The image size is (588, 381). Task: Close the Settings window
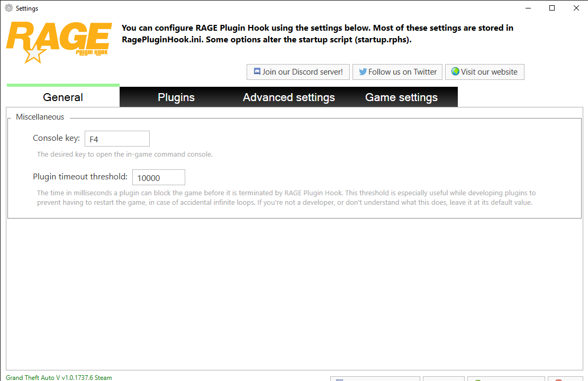(576, 8)
